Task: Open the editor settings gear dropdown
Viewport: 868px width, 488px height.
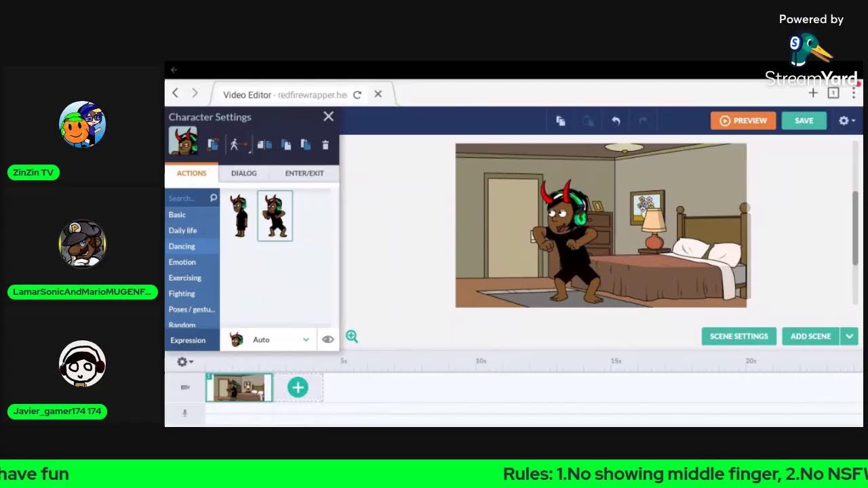Action: (846, 121)
